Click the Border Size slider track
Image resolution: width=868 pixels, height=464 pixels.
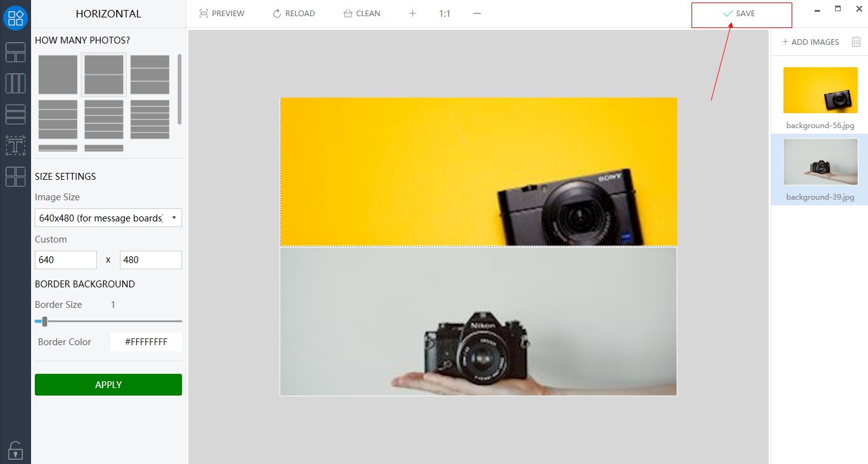pyautogui.click(x=112, y=322)
